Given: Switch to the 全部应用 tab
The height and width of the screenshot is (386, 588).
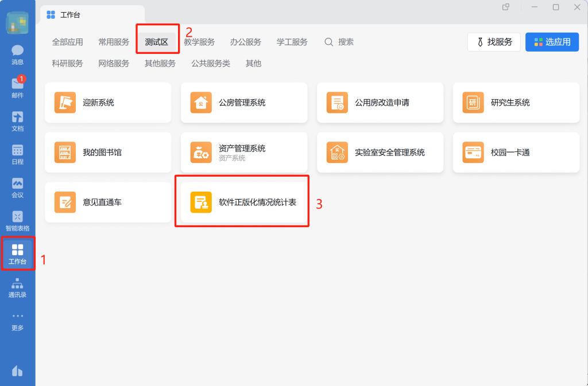Looking at the screenshot, I should pyautogui.click(x=67, y=42).
